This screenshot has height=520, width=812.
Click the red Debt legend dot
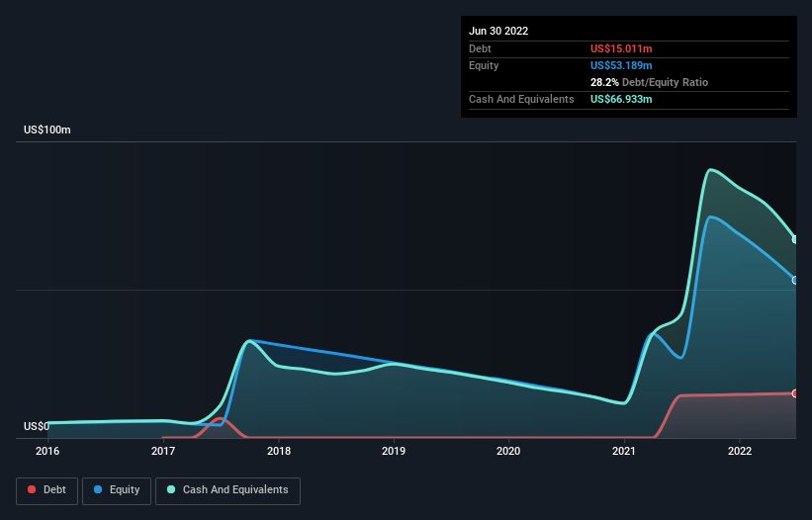click(32, 489)
